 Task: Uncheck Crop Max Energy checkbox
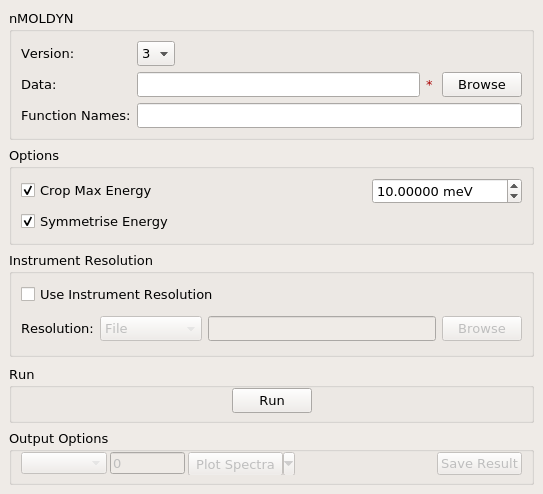(28, 190)
